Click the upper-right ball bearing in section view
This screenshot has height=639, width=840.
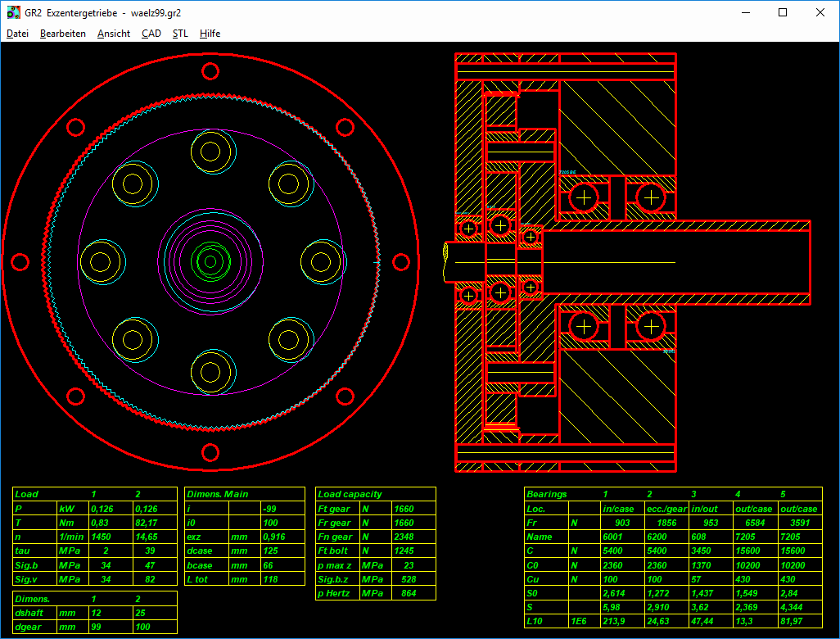click(x=651, y=197)
